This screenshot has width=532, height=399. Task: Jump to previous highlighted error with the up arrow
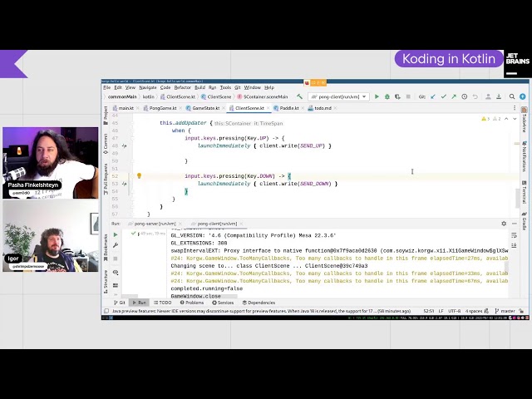pyautogui.click(x=506, y=119)
